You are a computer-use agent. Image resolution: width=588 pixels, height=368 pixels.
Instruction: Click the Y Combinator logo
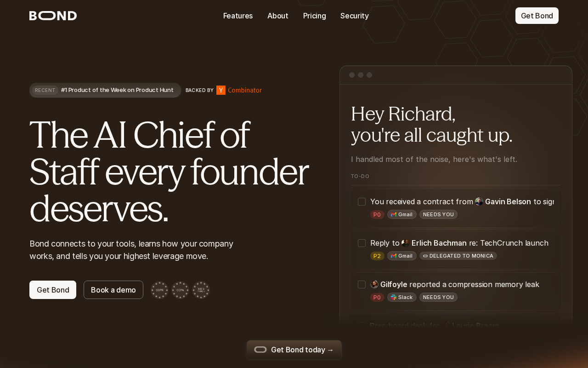coord(239,90)
